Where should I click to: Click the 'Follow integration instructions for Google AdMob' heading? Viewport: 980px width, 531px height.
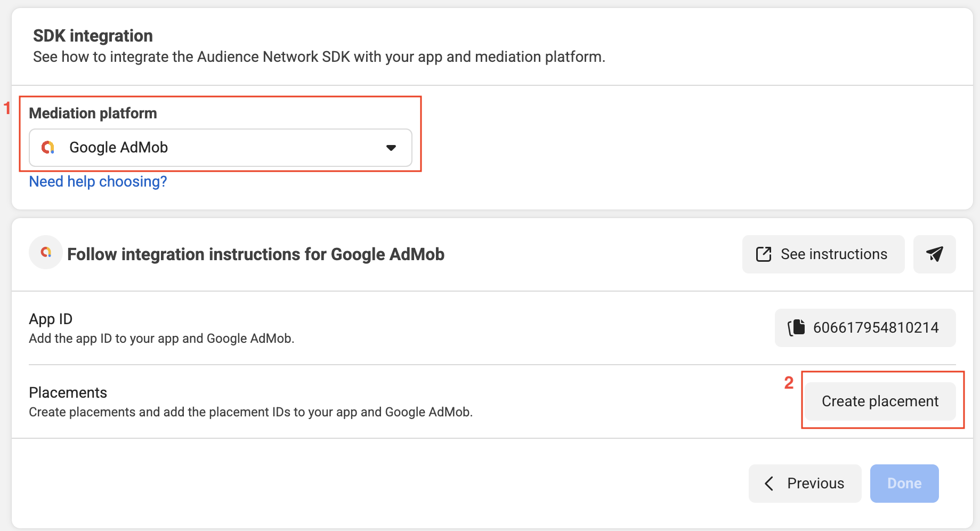coord(256,254)
